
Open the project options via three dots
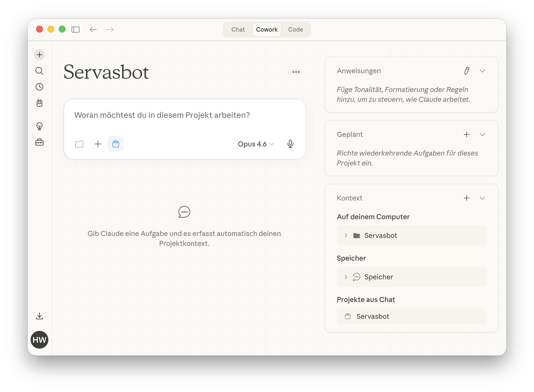[x=296, y=72]
